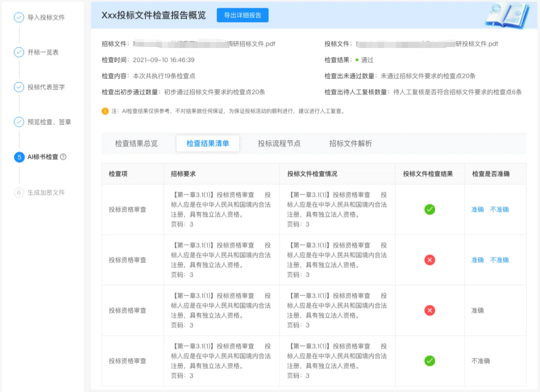Click the green pass icon in fourth row
Image resolution: width=540 pixels, height=392 pixels.
[429, 360]
